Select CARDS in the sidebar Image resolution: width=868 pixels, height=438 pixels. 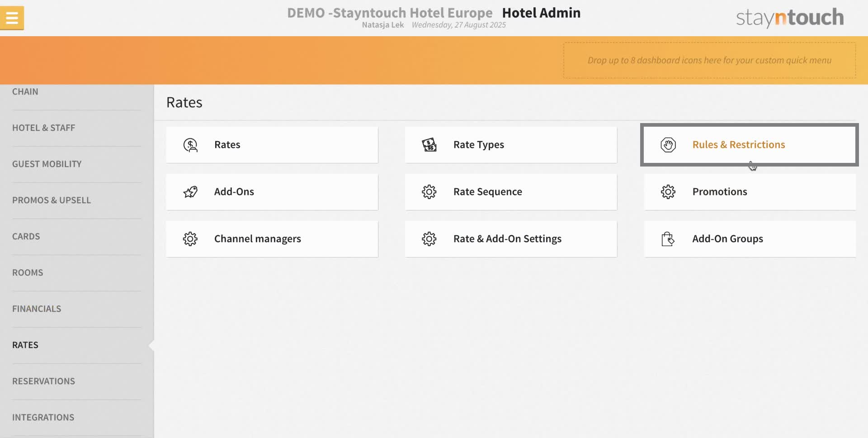click(x=77, y=237)
